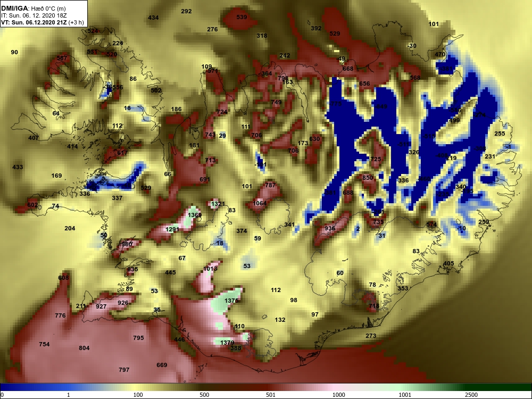Click the map value "960"

click(x=127, y=244)
